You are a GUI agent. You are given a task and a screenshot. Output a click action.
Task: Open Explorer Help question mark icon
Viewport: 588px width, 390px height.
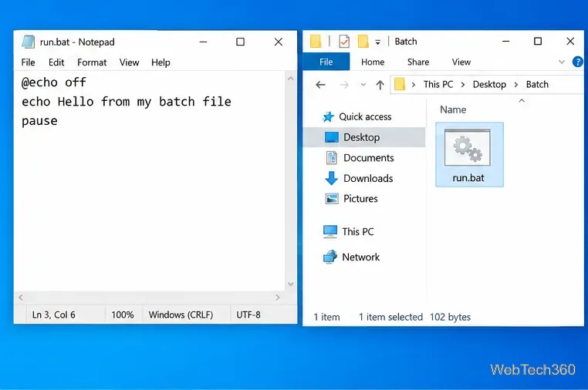(x=577, y=62)
